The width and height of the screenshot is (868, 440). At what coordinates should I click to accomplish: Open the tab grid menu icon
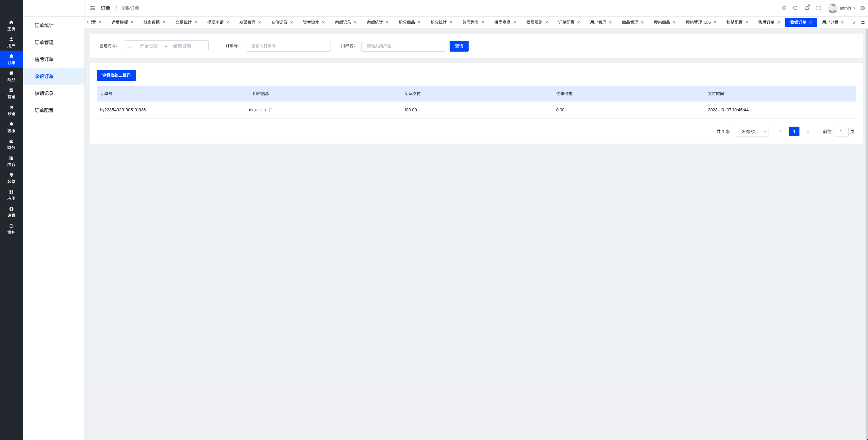coord(863,22)
